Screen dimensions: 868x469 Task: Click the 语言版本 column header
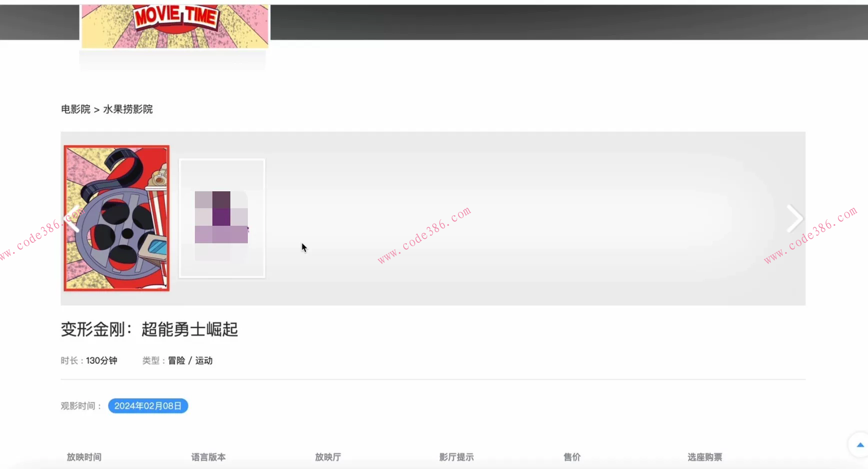tap(208, 457)
